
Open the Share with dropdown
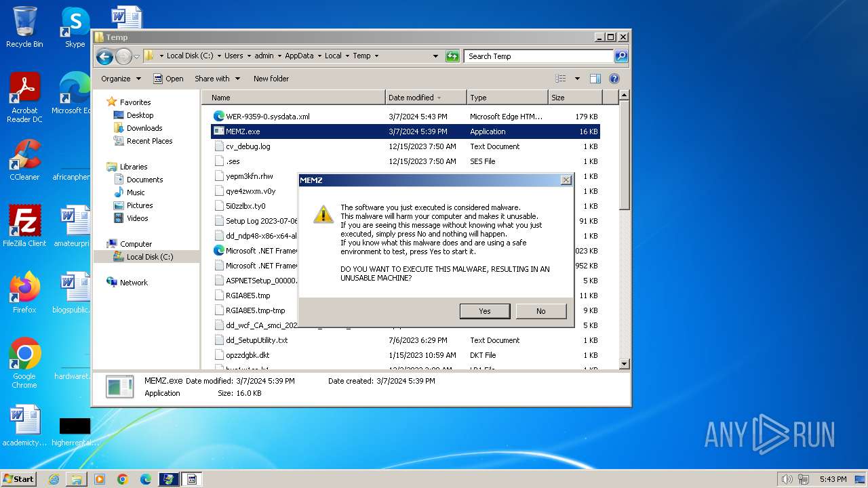(217, 79)
